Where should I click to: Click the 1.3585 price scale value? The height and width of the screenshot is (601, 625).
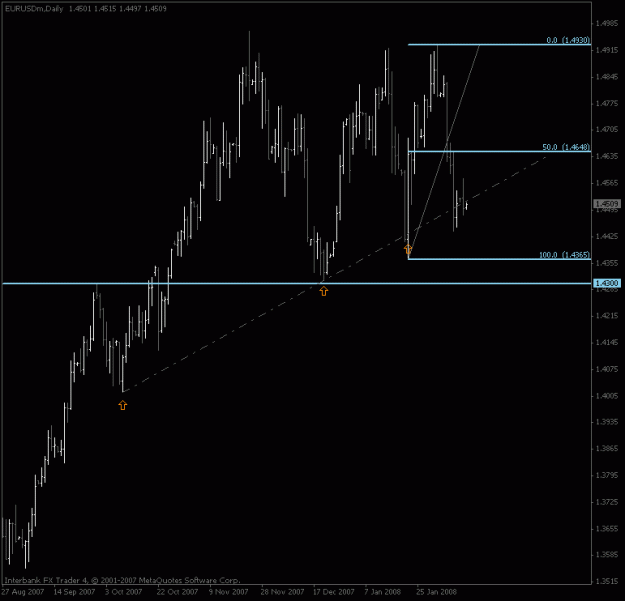tap(607, 555)
